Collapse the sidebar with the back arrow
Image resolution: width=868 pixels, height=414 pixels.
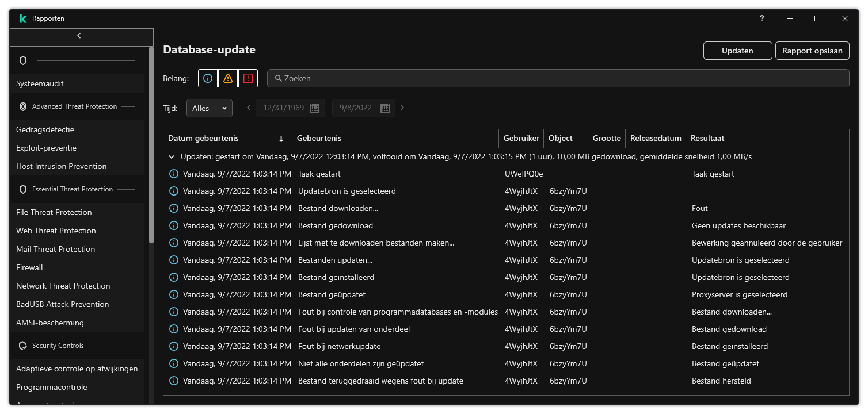point(79,36)
